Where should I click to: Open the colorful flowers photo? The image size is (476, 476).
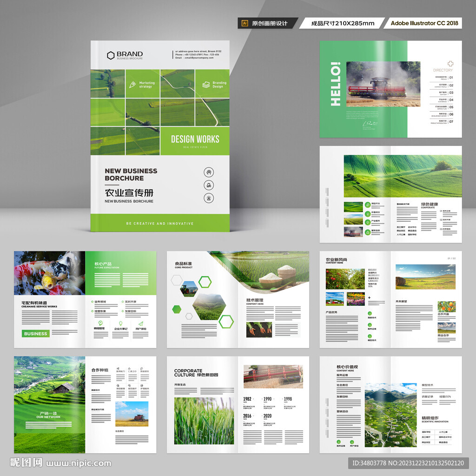click(356, 299)
